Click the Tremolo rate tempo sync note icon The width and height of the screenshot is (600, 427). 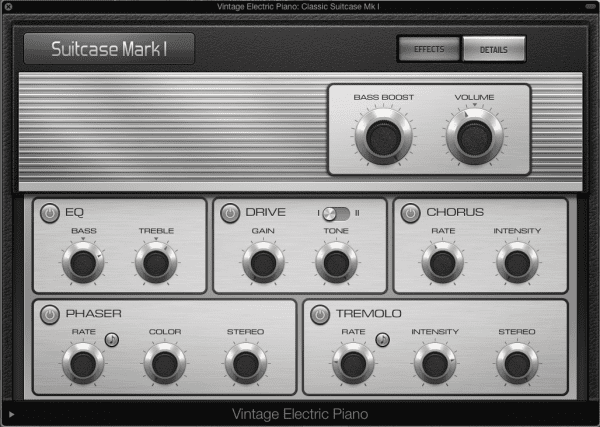pyautogui.click(x=382, y=339)
